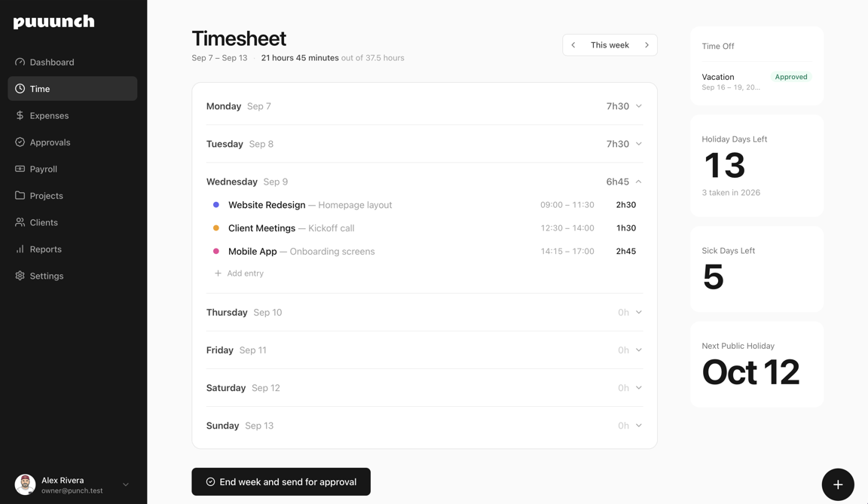Click Monday's 7h30 total
The width and height of the screenshot is (868, 504).
618,106
